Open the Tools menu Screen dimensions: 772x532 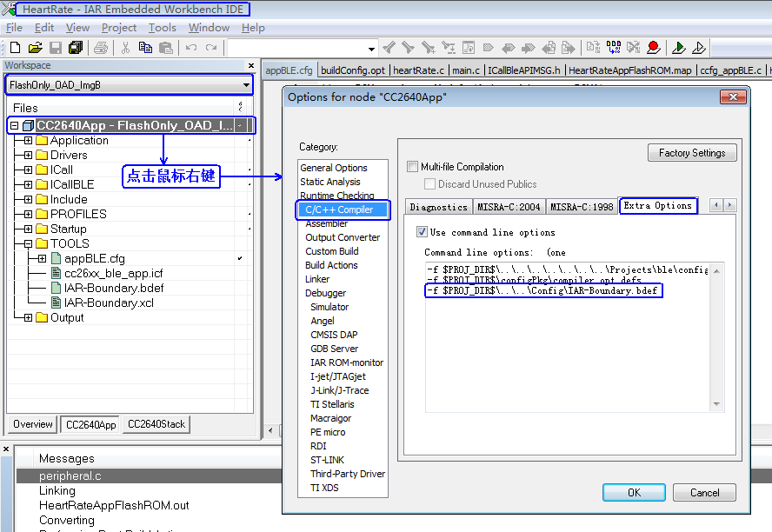pos(162,28)
